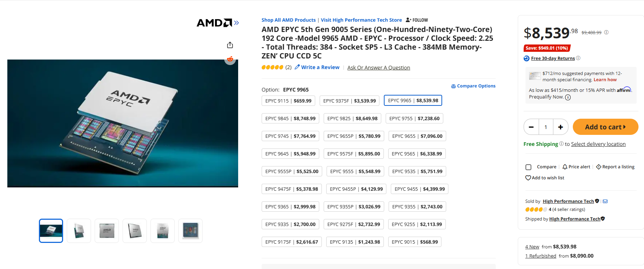Click the pencil icon next to Write a Review
This screenshot has height=269, width=644.
coord(297,67)
